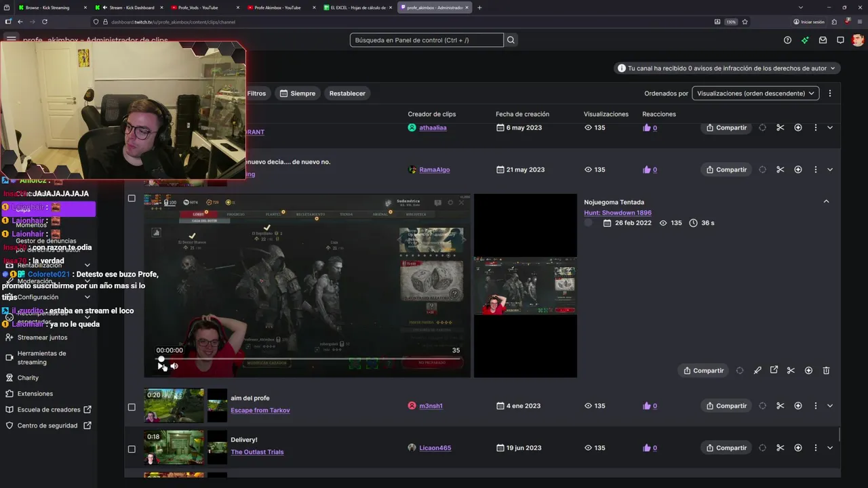Click the scissors icon in the m3nsh1 row
The height and width of the screenshot is (488, 868).
coord(780,406)
